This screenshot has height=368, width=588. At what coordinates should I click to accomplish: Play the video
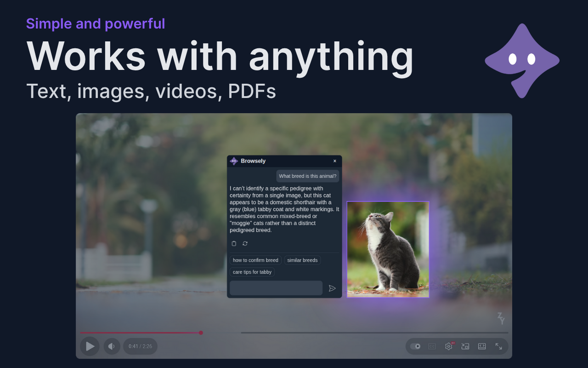[x=90, y=346]
